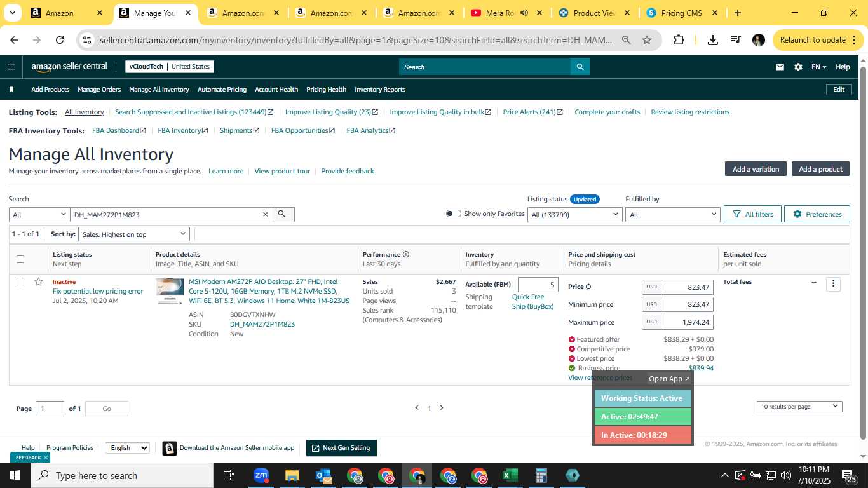Click the Performance info icon
Image resolution: width=868 pixels, height=488 pixels.
pyautogui.click(x=406, y=254)
